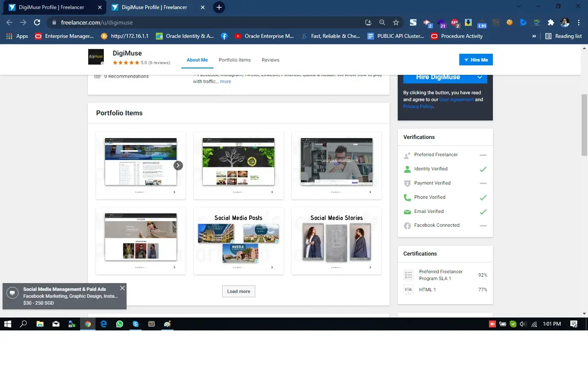
Task: Open the User Agreement link
Action: point(456,99)
